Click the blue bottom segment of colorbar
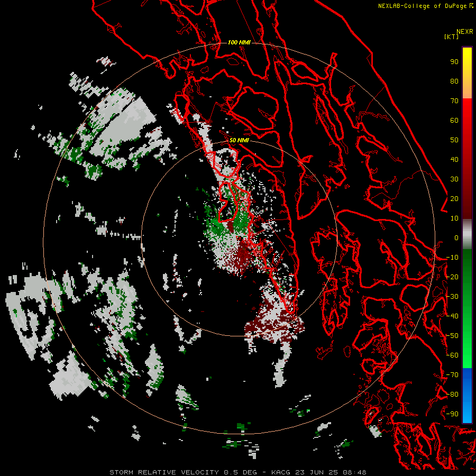 pyautogui.click(x=467, y=396)
